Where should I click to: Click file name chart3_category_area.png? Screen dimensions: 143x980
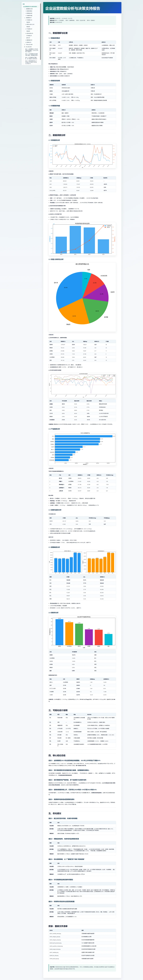tap(55, 940)
